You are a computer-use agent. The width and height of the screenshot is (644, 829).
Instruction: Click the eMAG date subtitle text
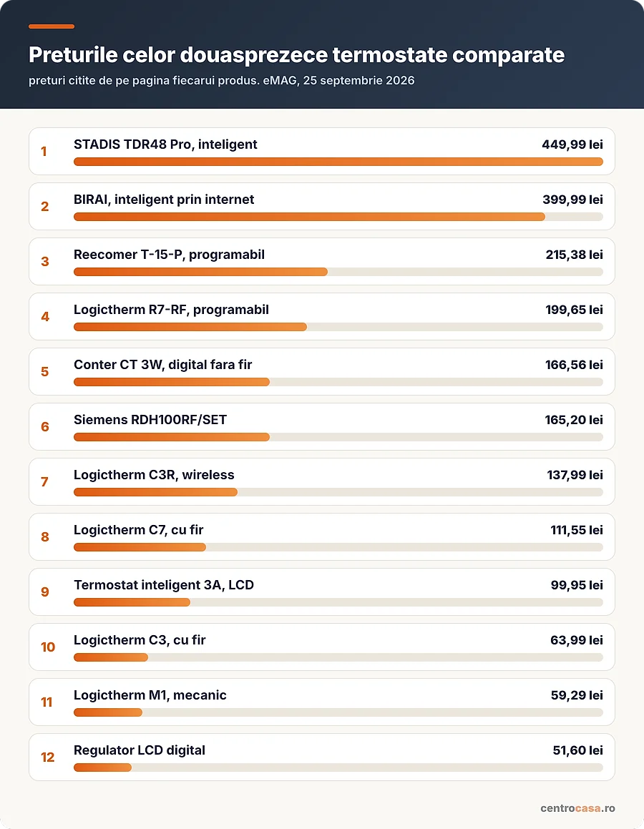point(222,81)
